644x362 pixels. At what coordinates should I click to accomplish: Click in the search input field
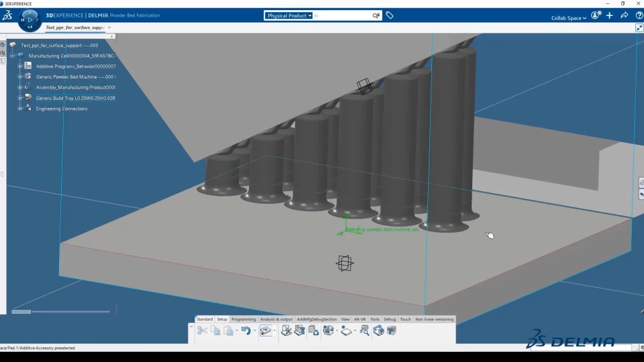pyautogui.click(x=341, y=15)
